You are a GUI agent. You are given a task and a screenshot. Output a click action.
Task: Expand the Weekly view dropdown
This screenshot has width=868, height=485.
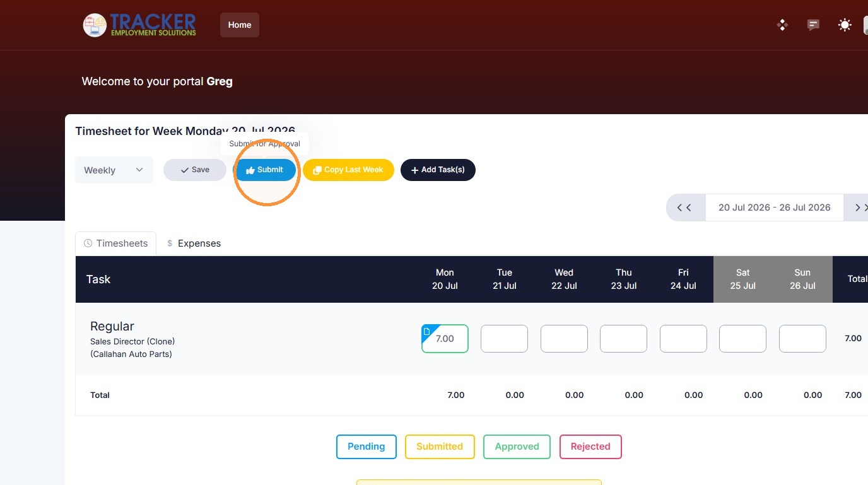[114, 170]
